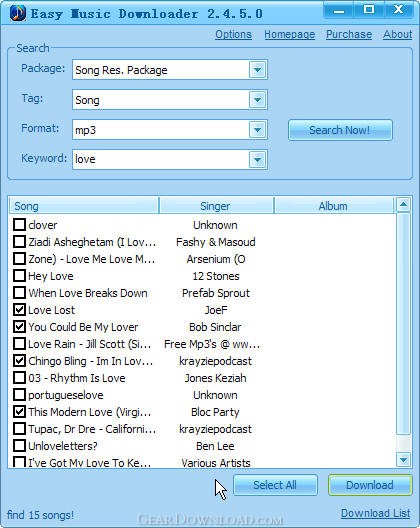Image resolution: width=420 pixels, height=528 pixels.
Task: Select the song title Hey Love
Action: (x=51, y=276)
